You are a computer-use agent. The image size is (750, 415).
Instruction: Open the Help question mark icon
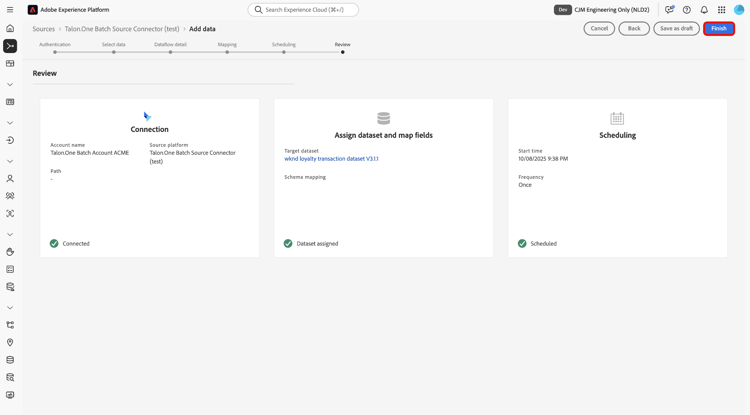pos(687,10)
